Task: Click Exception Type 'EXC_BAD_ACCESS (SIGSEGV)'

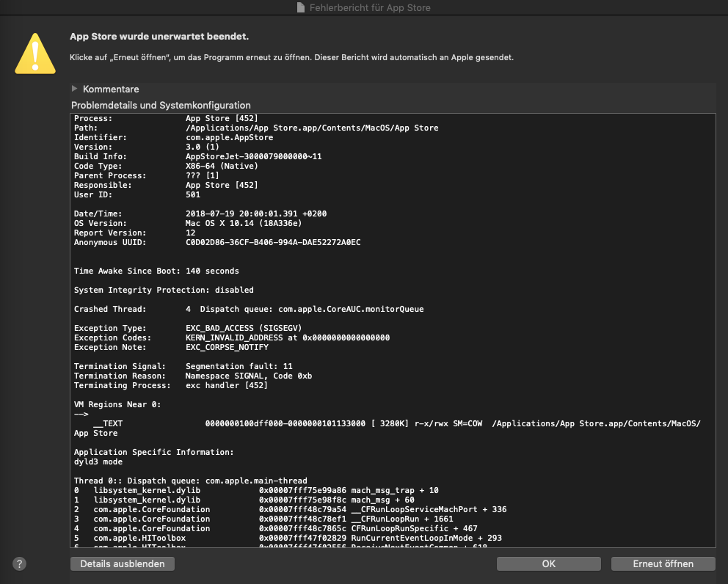Action: (x=244, y=328)
